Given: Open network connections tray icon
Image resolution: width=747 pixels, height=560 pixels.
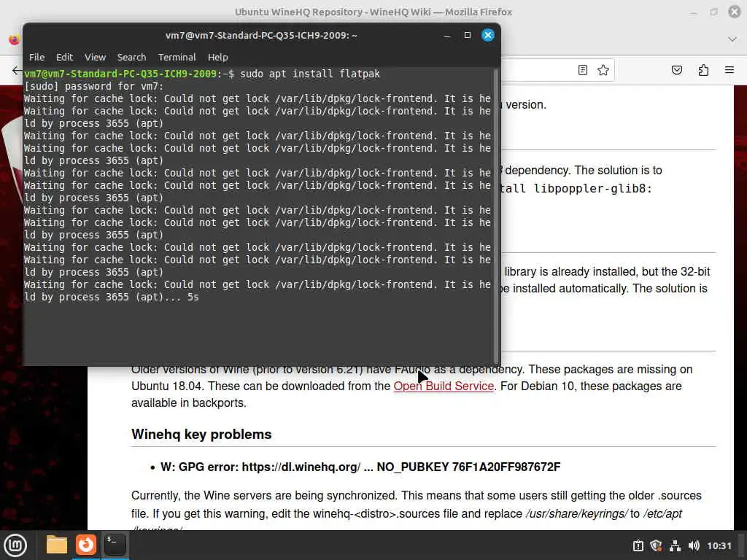Looking at the screenshot, I should [675, 545].
